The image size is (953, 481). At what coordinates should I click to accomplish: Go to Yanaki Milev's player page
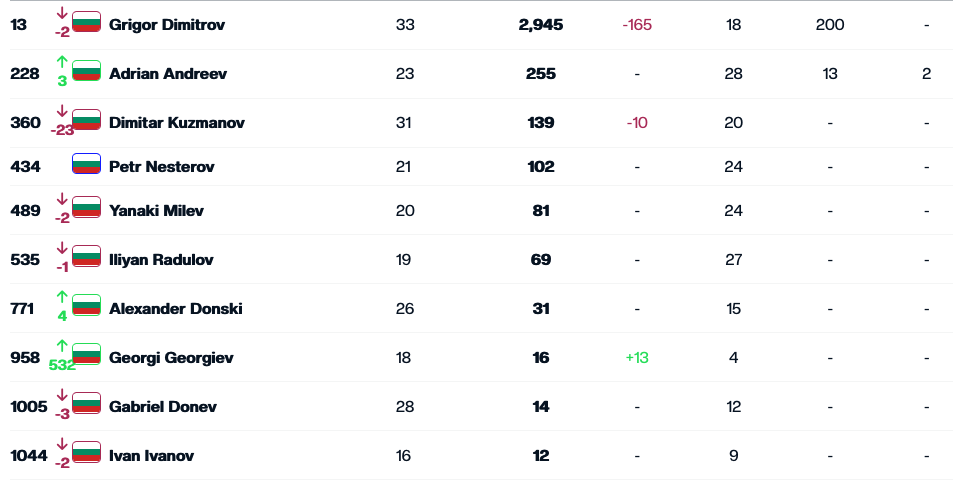pyautogui.click(x=156, y=210)
